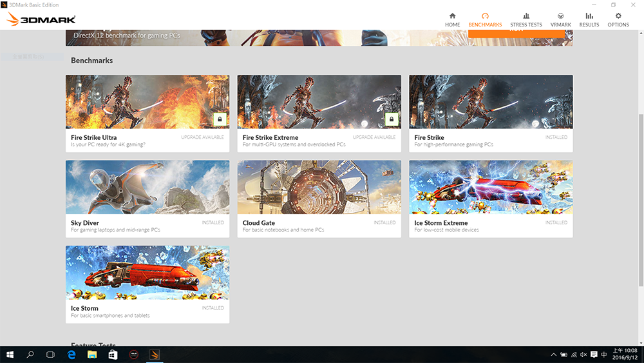
Task: Open the Fire Strike benchmark thumbnail
Action: point(491,102)
